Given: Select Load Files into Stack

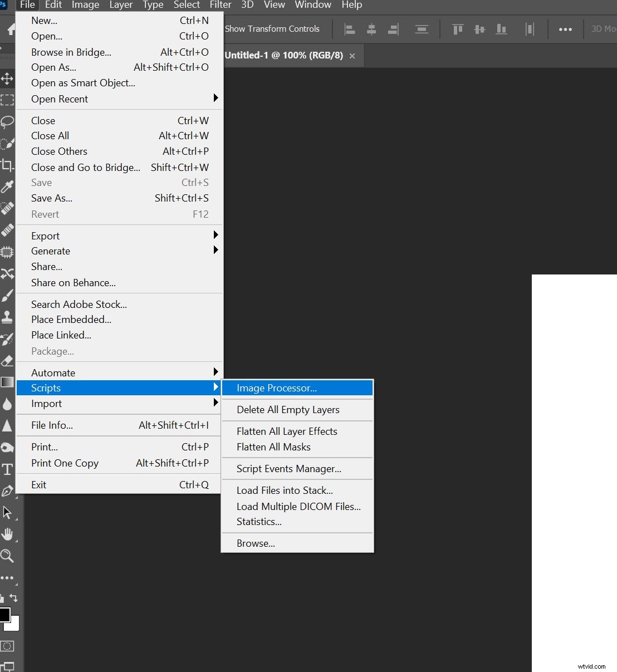Looking at the screenshot, I should pos(285,490).
